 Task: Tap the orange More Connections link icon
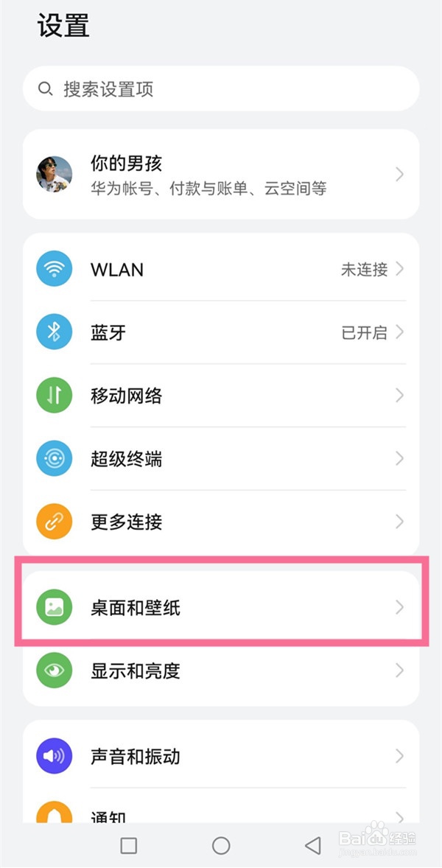[x=55, y=522]
